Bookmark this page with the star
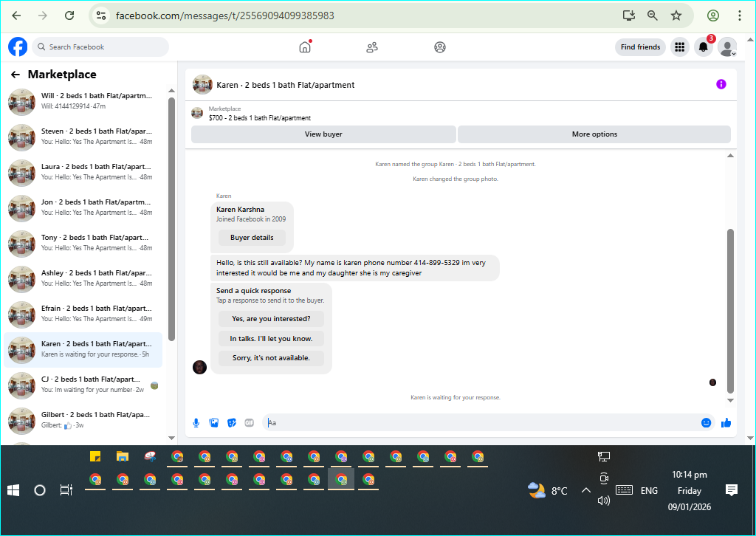Viewport: 756px width, 536px height. click(676, 16)
